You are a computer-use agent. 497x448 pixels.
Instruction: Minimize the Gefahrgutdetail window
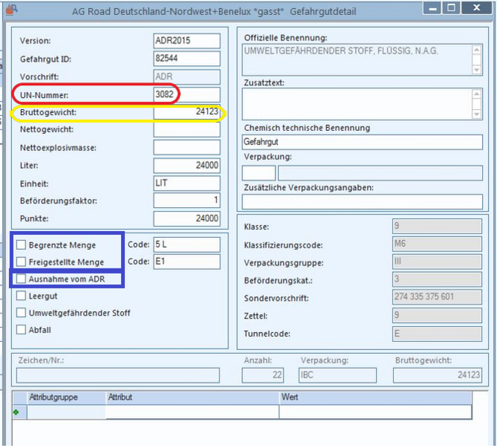[x=432, y=7]
